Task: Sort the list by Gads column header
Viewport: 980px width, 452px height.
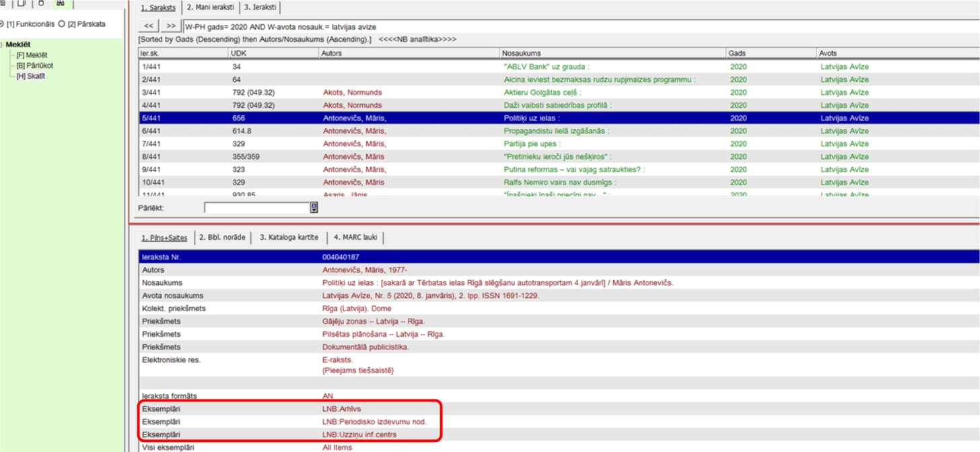Action: click(771, 53)
